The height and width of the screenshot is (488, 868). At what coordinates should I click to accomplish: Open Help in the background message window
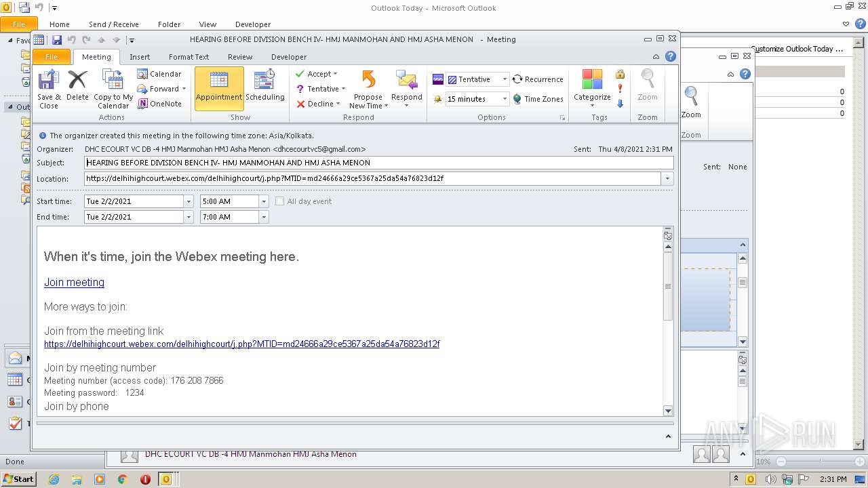[x=745, y=74]
